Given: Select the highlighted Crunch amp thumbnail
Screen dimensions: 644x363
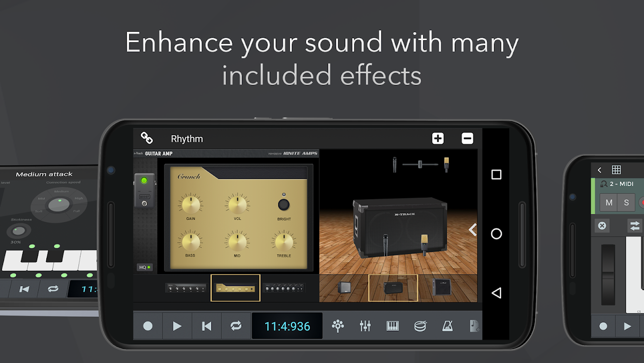Looking at the screenshot, I should tap(235, 289).
